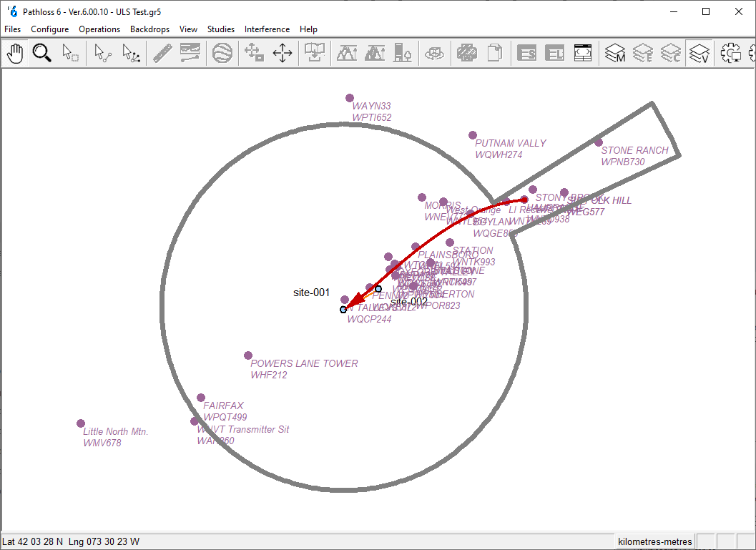Click the EL toolbar icon
This screenshot has height=550, width=756.
click(x=555, y=53)
